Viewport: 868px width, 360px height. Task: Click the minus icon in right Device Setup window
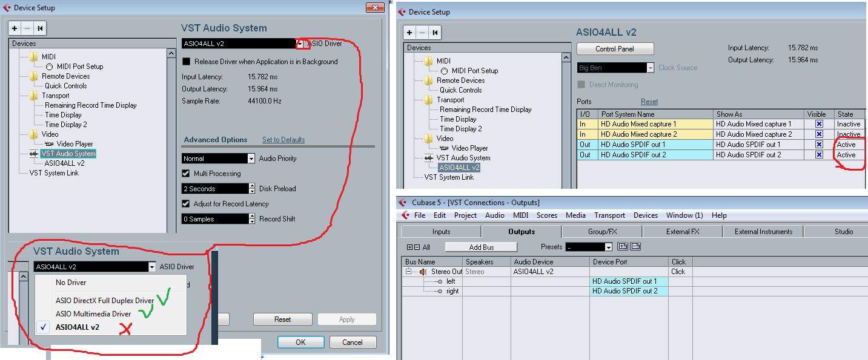(x=422, y=33)
